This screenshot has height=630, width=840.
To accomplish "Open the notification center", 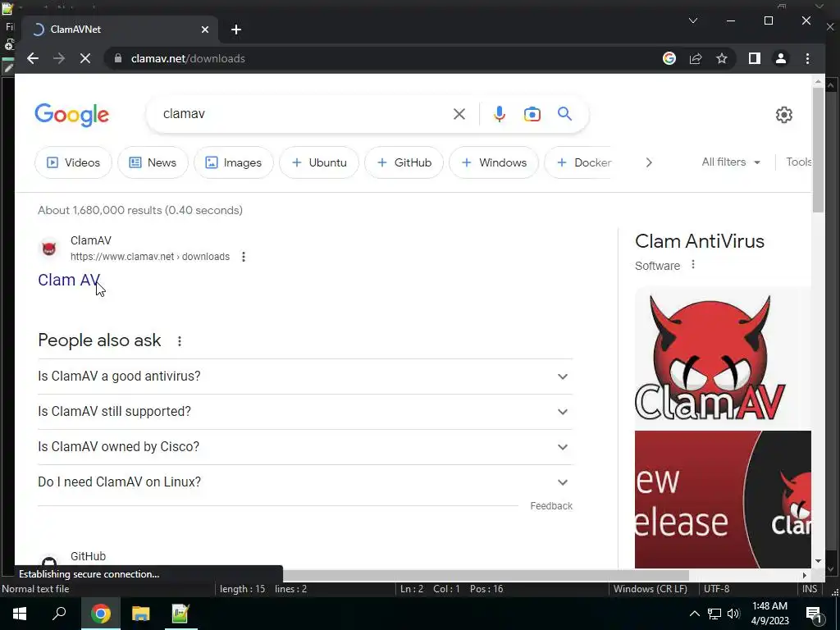I will point(814,614).
